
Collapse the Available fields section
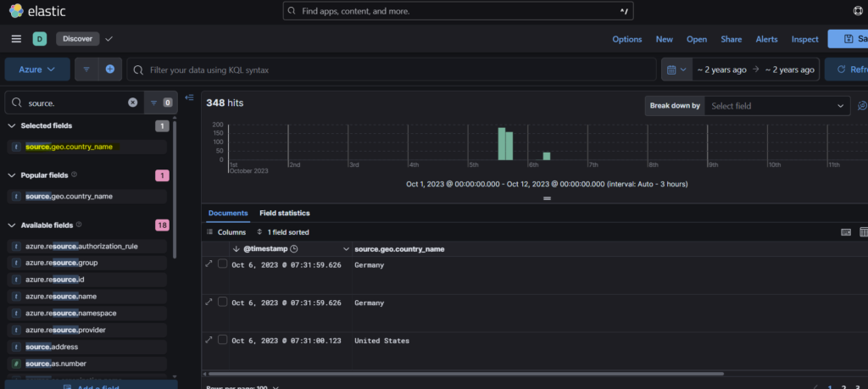click(12, 225)
